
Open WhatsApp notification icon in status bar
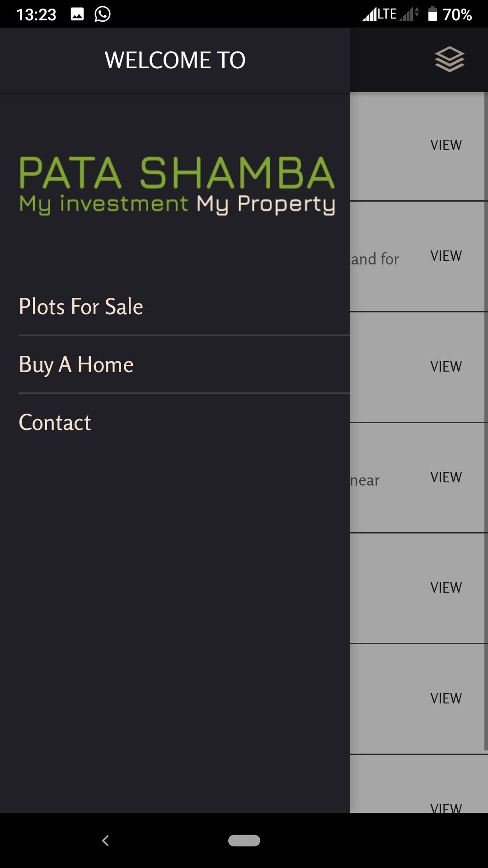point(103,14)
